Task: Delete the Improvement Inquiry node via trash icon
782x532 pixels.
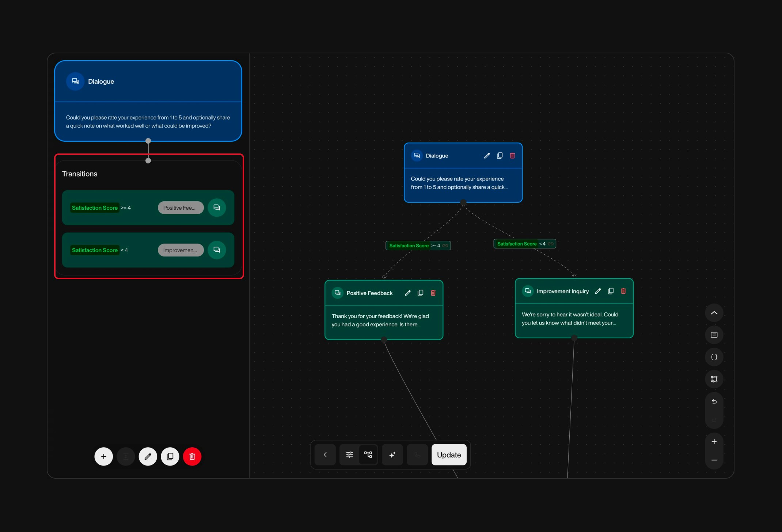Action: [623, 291]
